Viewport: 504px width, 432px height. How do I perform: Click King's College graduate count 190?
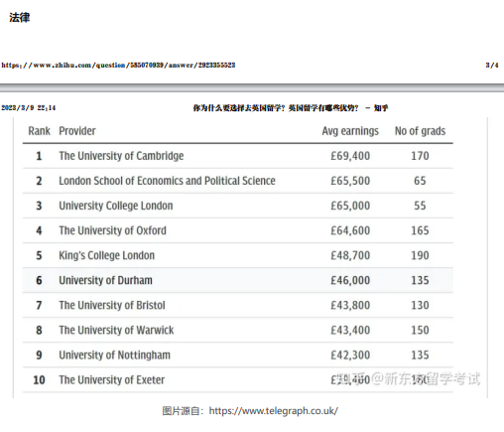point(420,255)
